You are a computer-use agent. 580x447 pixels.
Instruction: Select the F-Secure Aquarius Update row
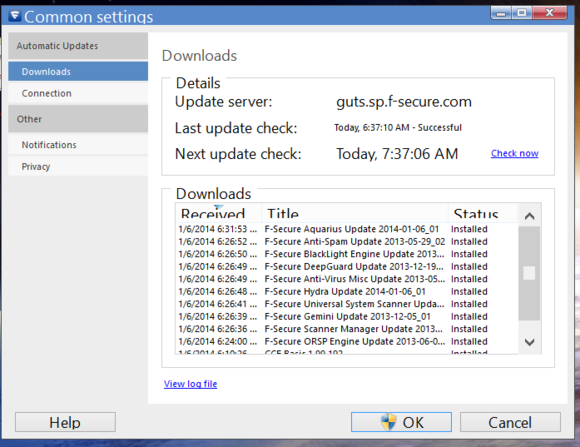click(x=347, y=229)
